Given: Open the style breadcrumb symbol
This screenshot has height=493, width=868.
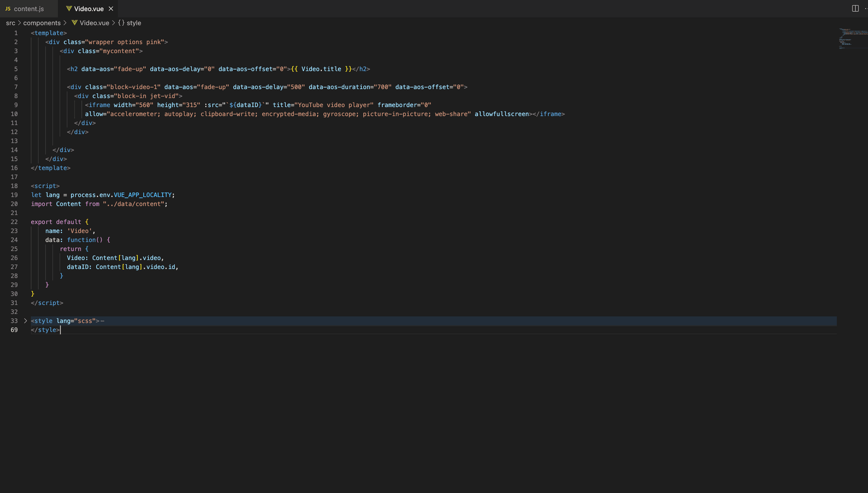Looking at the screenshot, I should pyautogui.click(x=130, y=23).
